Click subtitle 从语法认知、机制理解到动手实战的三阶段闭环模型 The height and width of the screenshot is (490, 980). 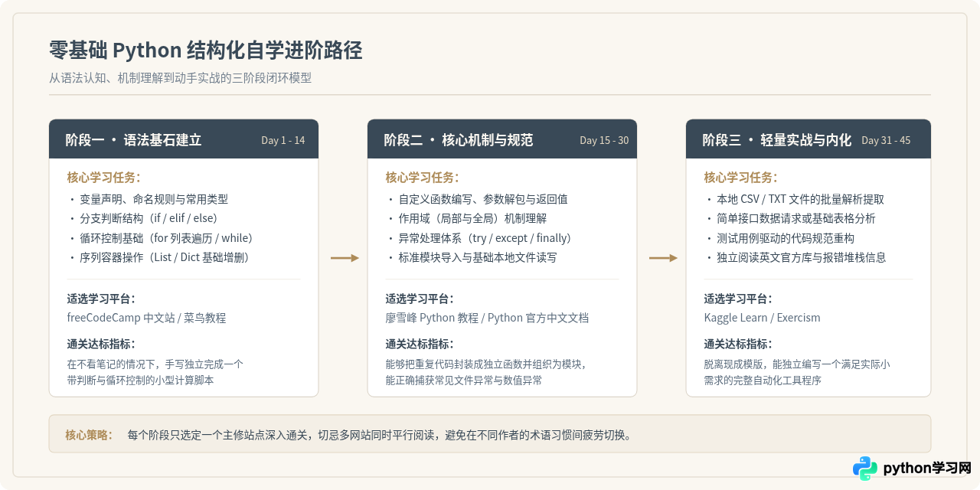click(x=180, y=77)
